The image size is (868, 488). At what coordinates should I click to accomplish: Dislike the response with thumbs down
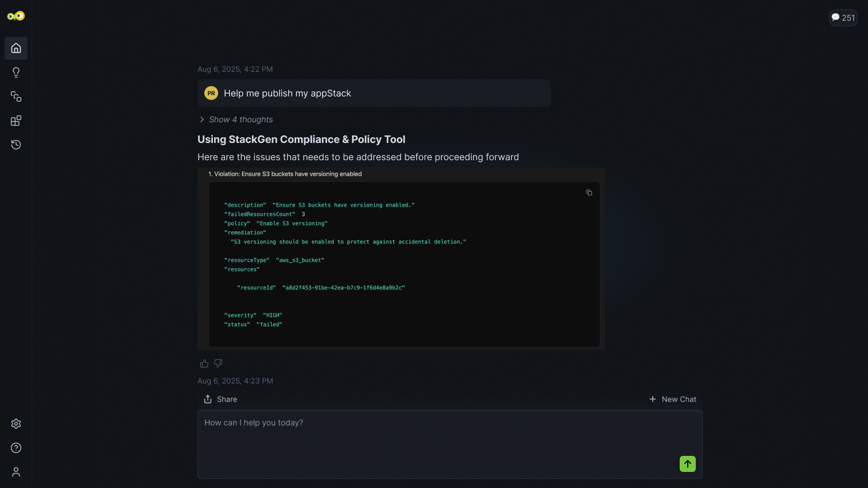click(218, 363)
